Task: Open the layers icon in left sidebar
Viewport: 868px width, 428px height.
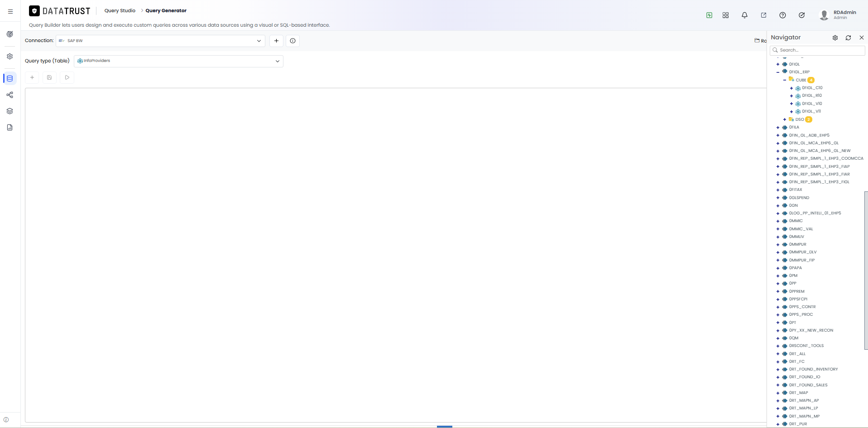Action: pos(10,111)
